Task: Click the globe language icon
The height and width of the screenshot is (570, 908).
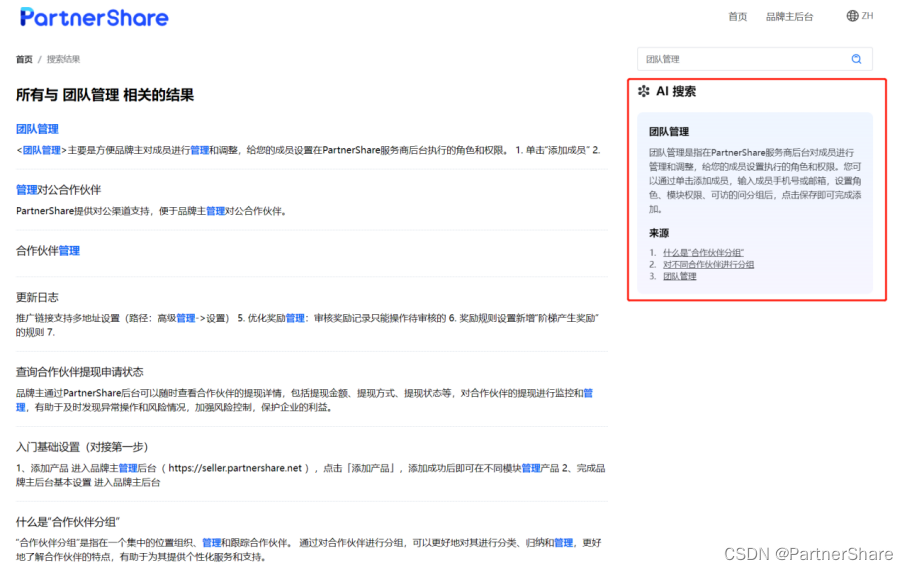Action: coord(852,16)
